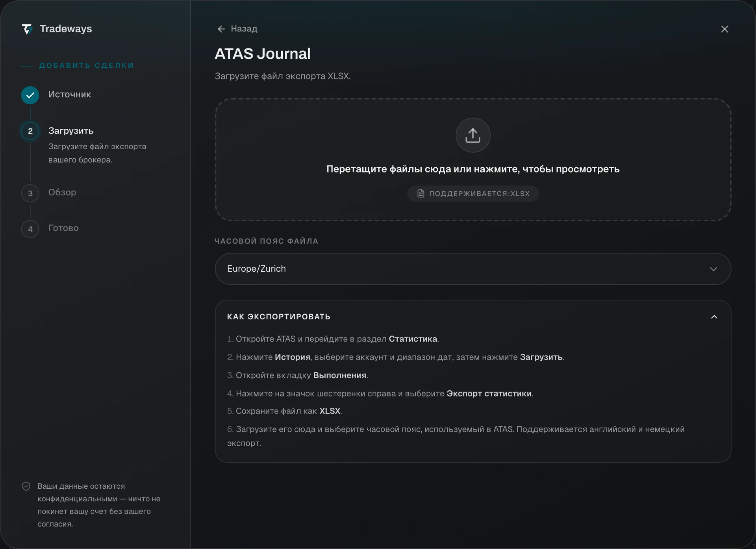This screenshot has width=756, height=549.
Task: Click the КАК ЭКСПОРТИРОВАТЬ section title
Action: pyautogui.click(x=279, y=317)
